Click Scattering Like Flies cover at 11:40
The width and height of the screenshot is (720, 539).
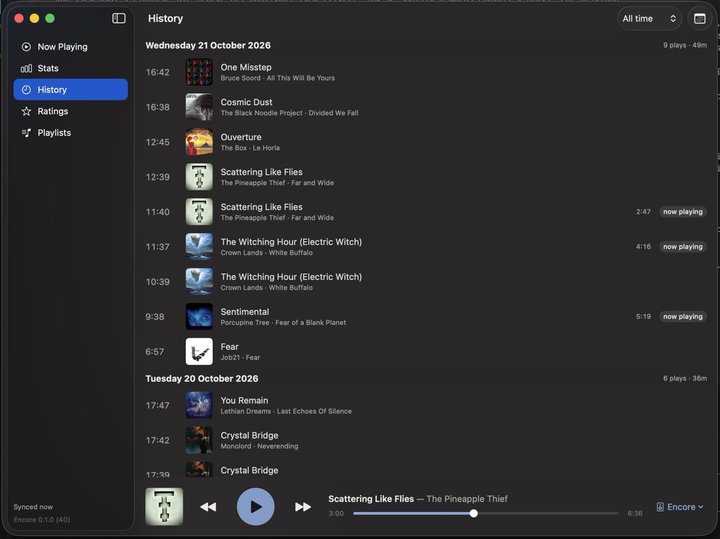pos(199,212)
